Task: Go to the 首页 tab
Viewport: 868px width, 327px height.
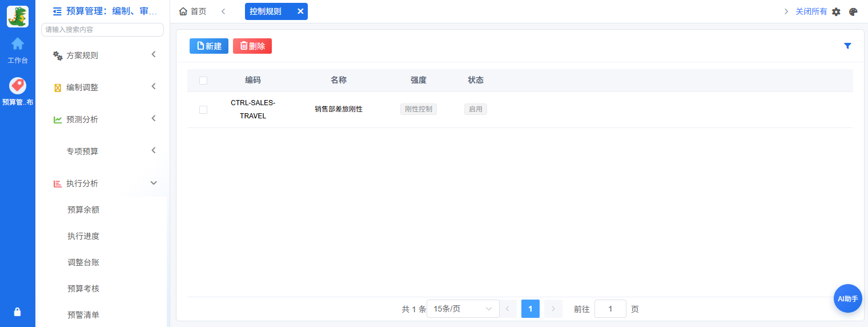Action: [192, 11]
